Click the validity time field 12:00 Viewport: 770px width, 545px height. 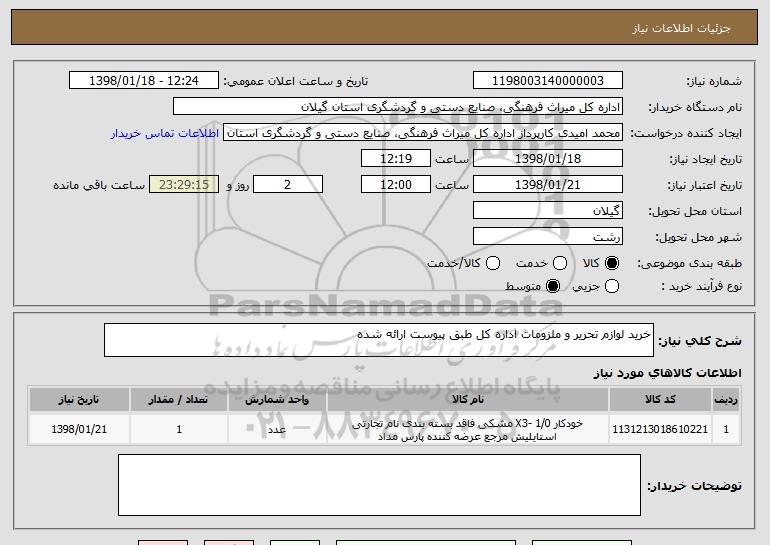click(x=396, y=185)
